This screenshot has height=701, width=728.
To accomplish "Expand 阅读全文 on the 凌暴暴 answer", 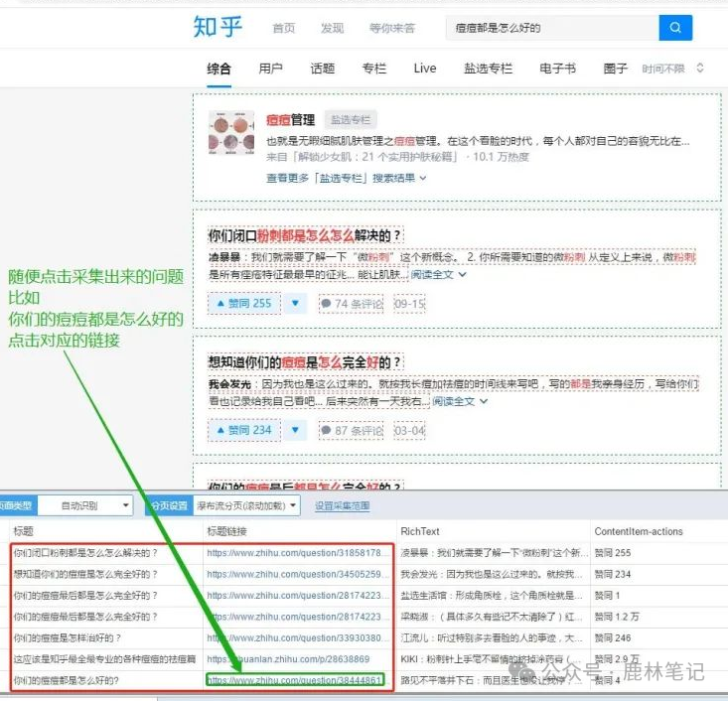I will coord(438,274).
